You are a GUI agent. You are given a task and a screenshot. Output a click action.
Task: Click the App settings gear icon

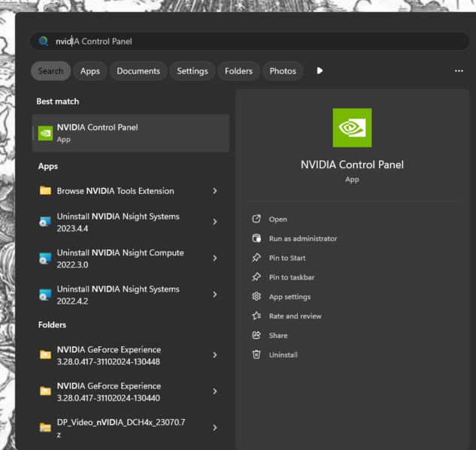(x=256, y=297)
